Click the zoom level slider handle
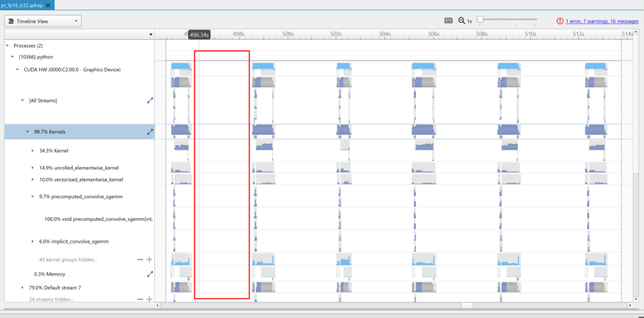This screenshot has width=644, height=318. pyautogui.click(x=480, y=20)
